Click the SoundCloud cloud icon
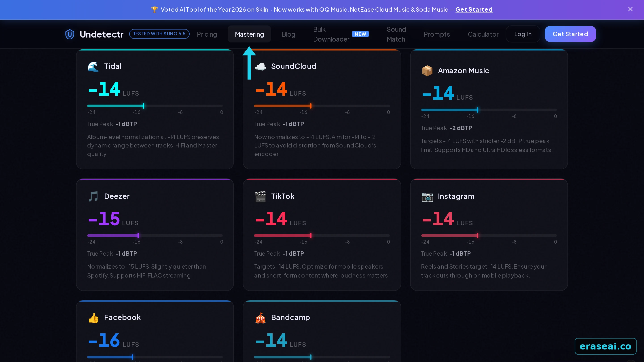Image resolution: width=644 pixels, height=362 pixels. tap(260, 66)
